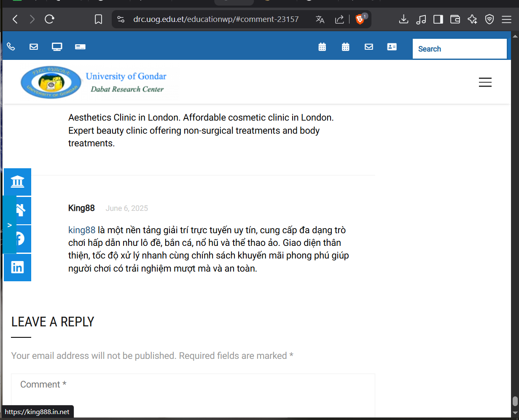The height and width of the screenshot is (420, 519).
Task: Click the desktop monitor icon
Action: [57, 47]
